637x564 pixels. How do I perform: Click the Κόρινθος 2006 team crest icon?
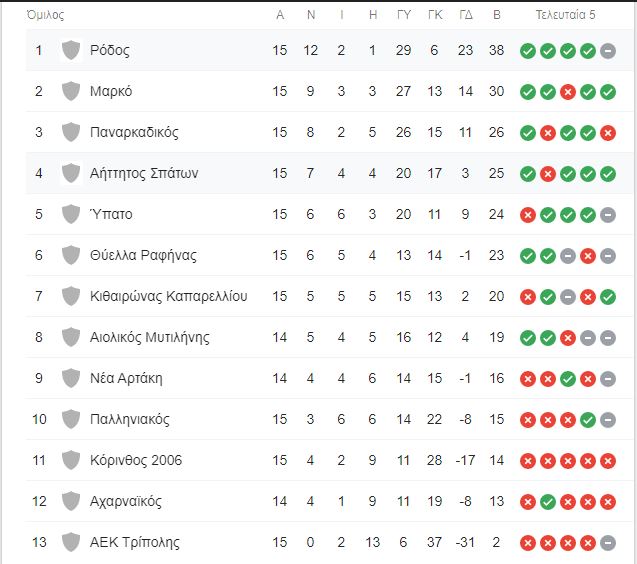(70, 460)
